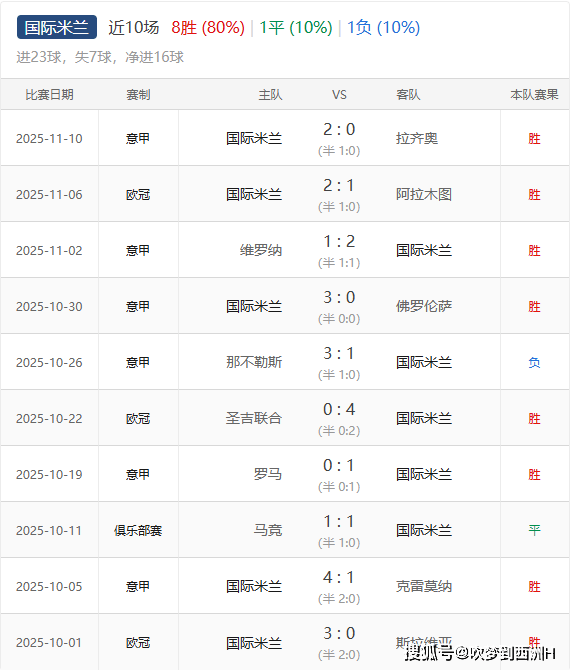The image size is (570, 670).
Task: Click the 2 : 0 score versus 拉齐奥
Action: 339,129
